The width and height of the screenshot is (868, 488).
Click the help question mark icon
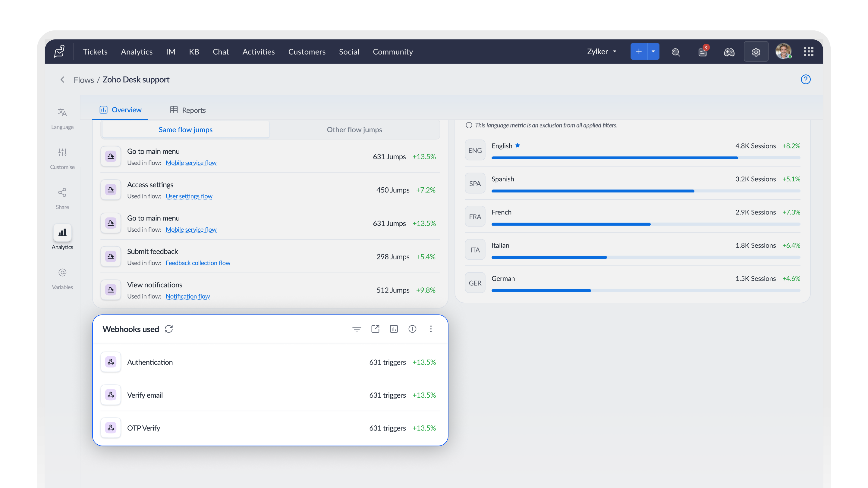(805, 80)
